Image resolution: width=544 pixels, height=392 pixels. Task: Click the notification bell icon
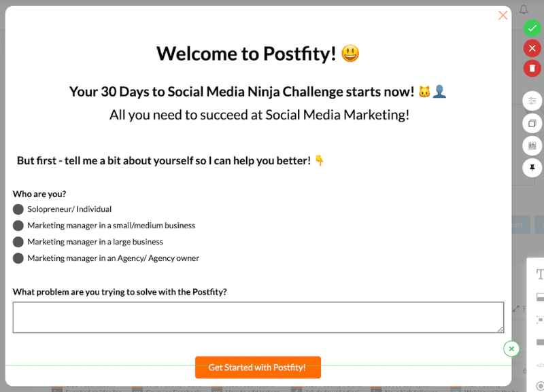tap(524, 10)
